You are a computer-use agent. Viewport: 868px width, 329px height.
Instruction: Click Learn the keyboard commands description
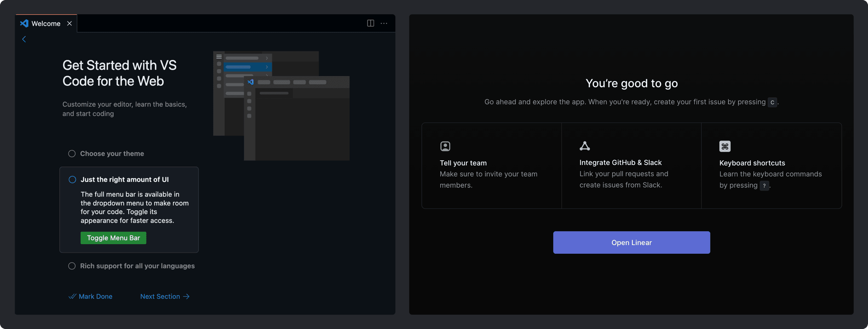[770, 180]
